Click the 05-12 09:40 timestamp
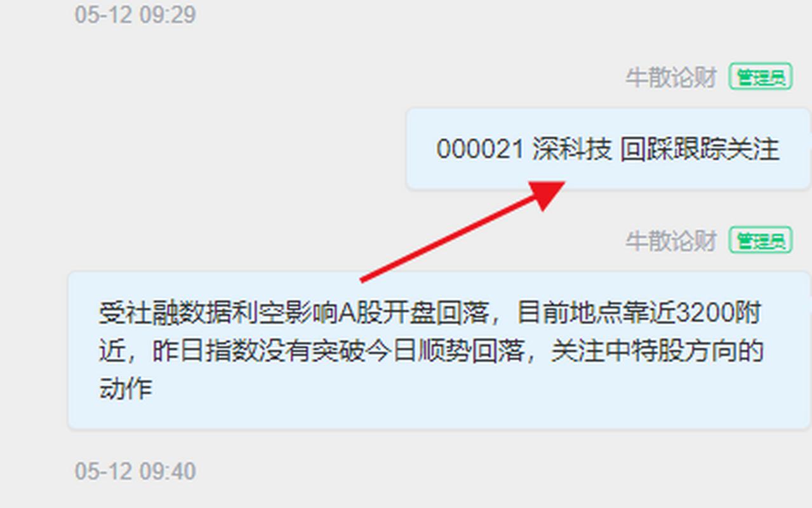 (135, 471)
